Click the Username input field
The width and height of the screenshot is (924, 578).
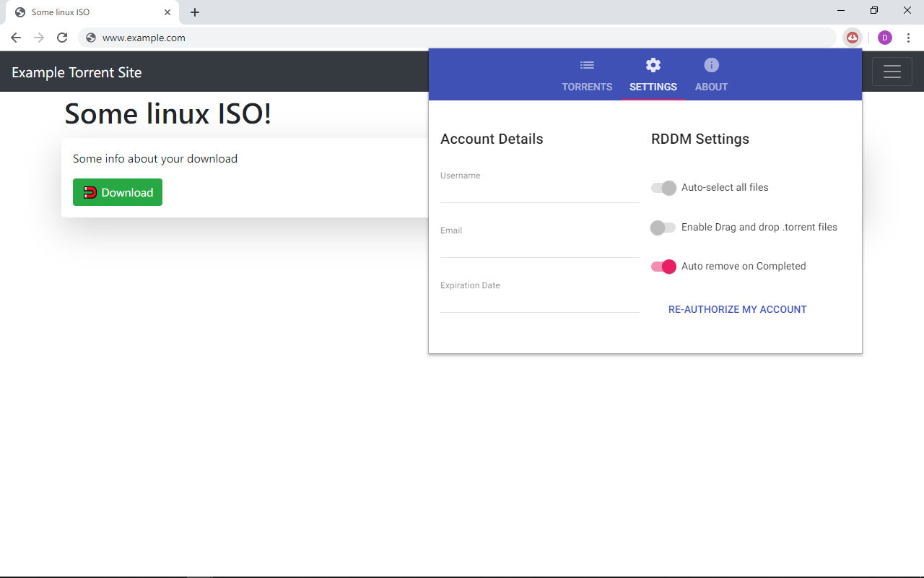(539, 191)
